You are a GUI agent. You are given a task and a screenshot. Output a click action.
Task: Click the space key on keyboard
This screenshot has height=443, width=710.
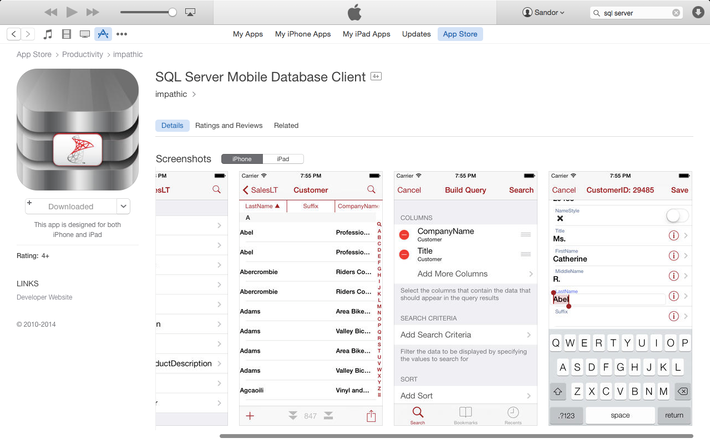(620, 415)
